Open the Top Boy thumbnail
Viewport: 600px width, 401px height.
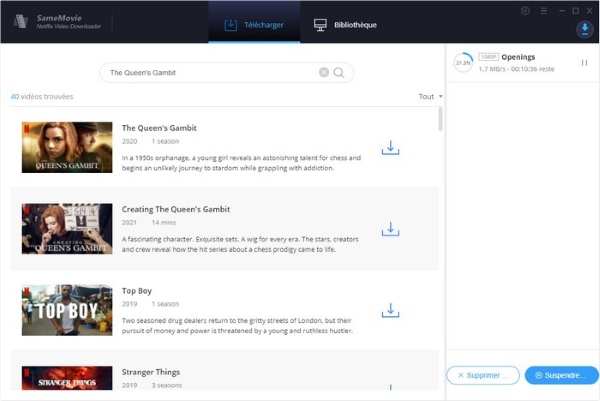point(67,310)
